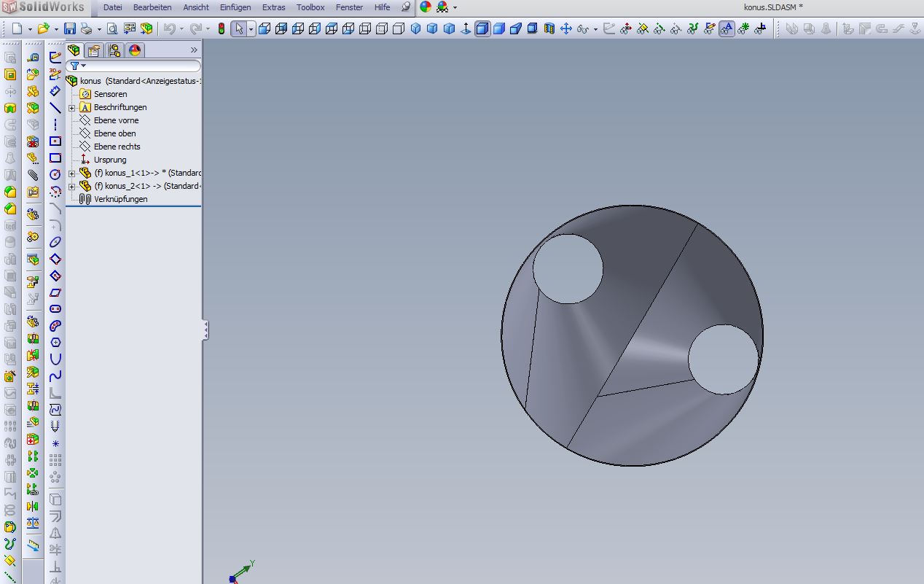Screen dimensions: 924x584
Task: Switch to the FeatureManager design tree tab
Action: [74, 50]
